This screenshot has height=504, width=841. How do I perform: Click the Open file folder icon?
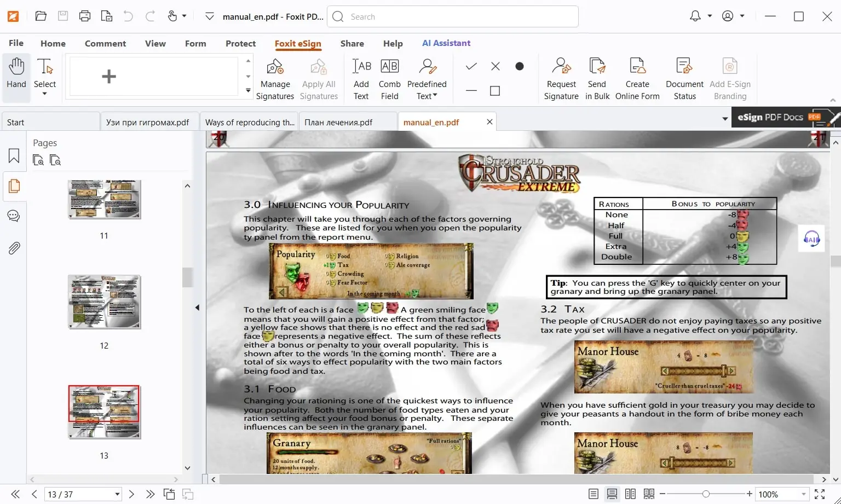coord(41,16)
